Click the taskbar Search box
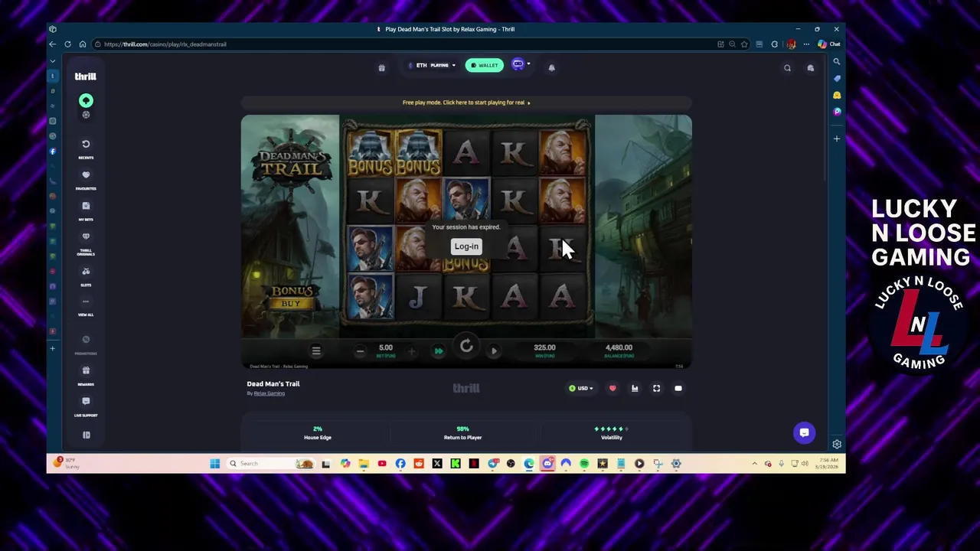The width and height of the screenshot is (980, 551). click(272, 464)
